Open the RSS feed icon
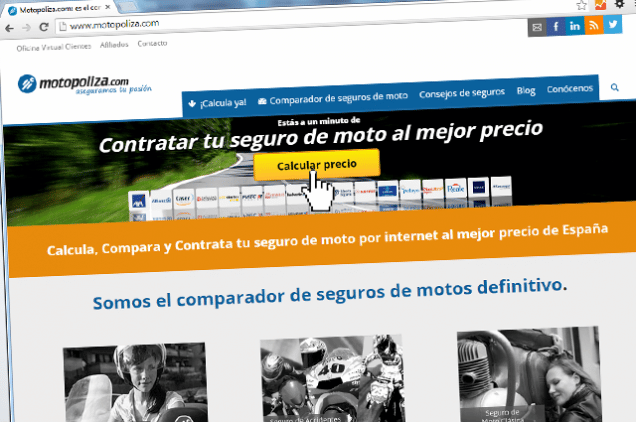This screenshot has height=422, width=636. coord(594,25)
